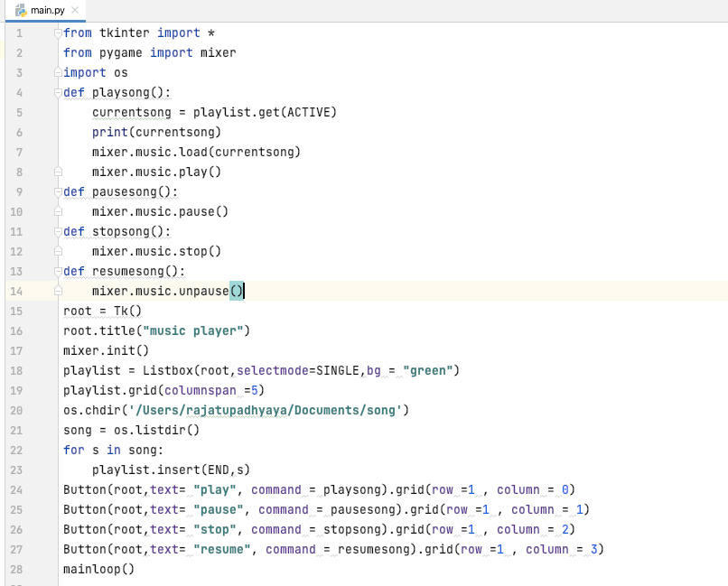This screenshot has height=586, width=728.
Task: Click fold-end marker beside mixer.music.play() line
Action: (x=58, y=172)
